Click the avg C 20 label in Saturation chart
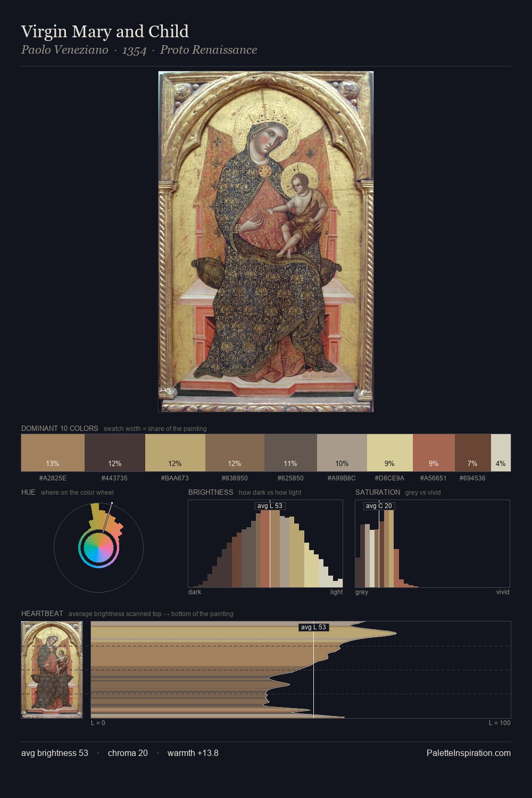 click(379, 506)
